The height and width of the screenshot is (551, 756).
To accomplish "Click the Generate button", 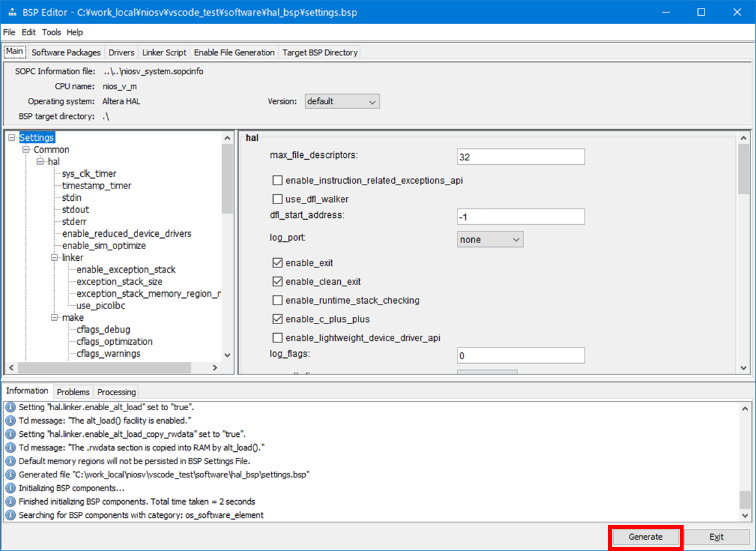I will [x=645, y=537].
